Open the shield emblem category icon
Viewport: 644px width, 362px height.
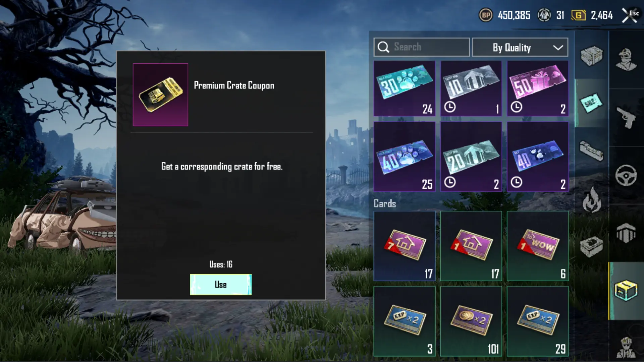click(x=626, y=233)
